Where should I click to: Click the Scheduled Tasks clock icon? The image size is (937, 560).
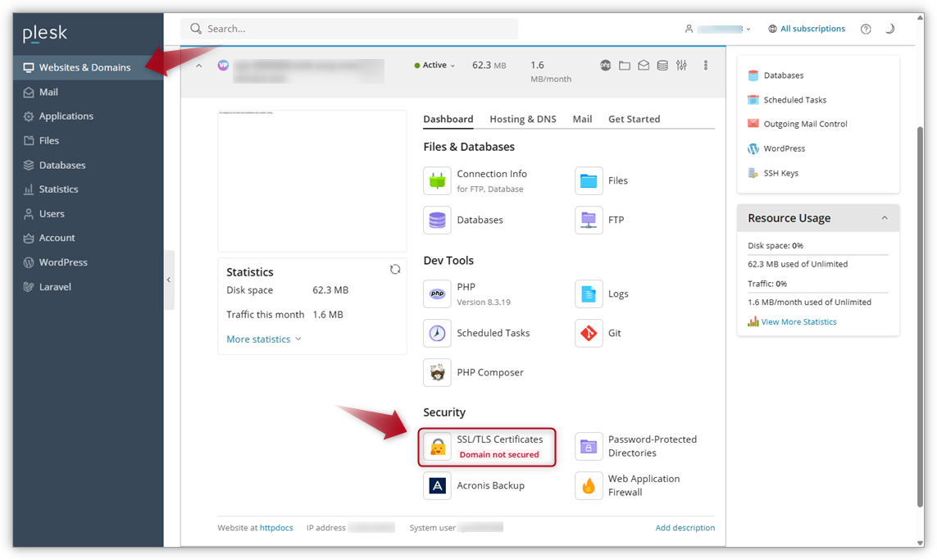(438, 334)
